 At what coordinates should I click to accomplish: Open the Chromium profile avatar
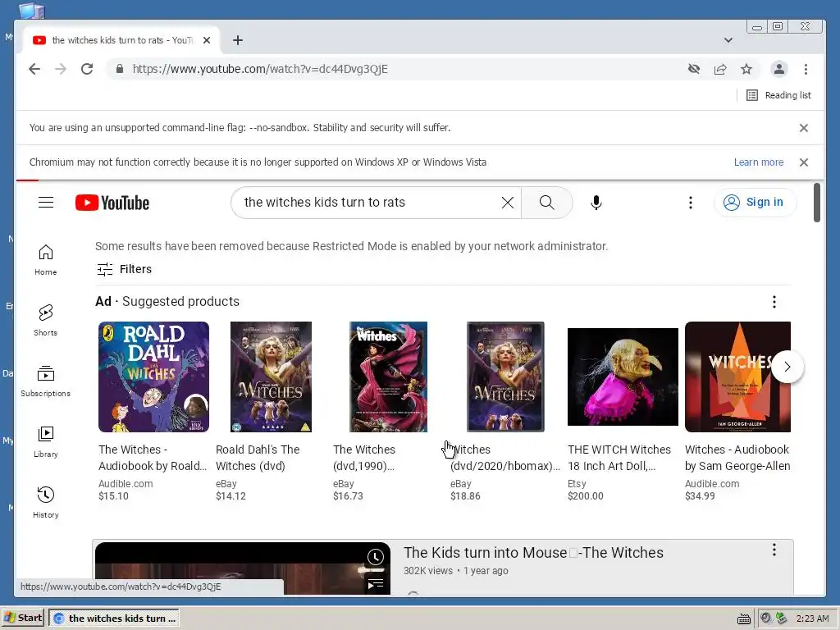point(779,69)
